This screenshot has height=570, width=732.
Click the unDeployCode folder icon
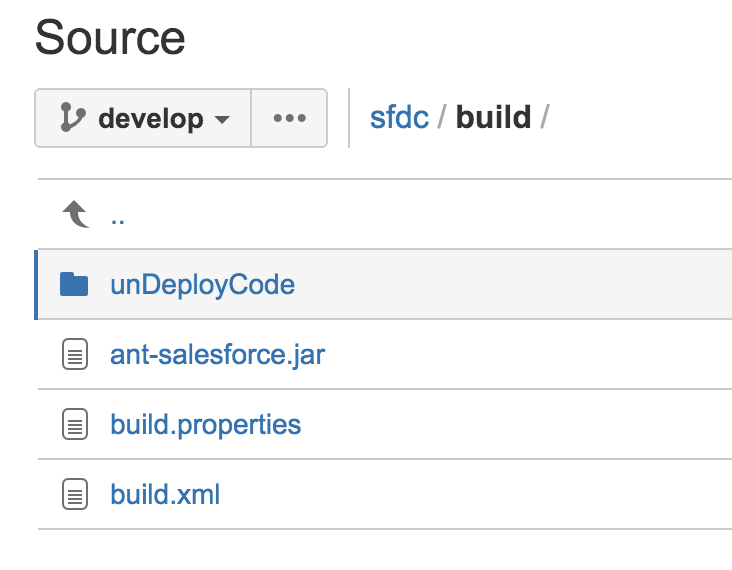74,284
